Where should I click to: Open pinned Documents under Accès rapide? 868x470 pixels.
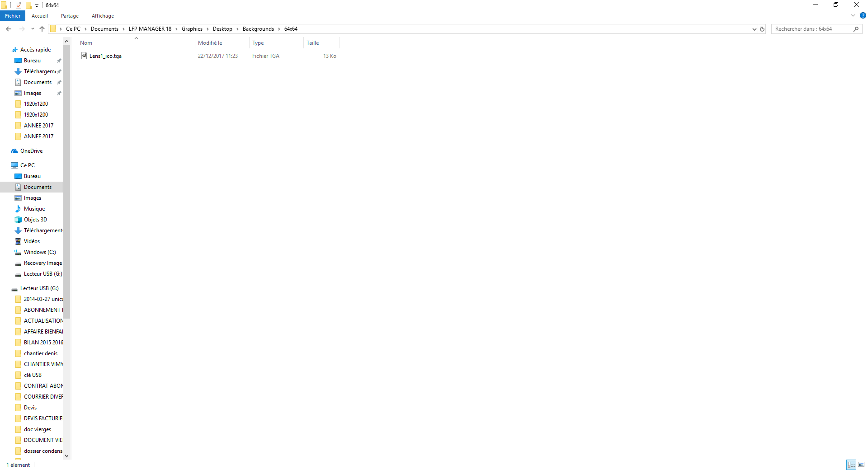tap(38, 82)
